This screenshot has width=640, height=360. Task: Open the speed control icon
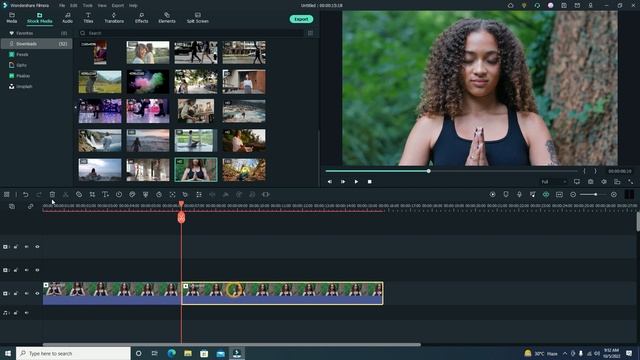tap(119, 195)
